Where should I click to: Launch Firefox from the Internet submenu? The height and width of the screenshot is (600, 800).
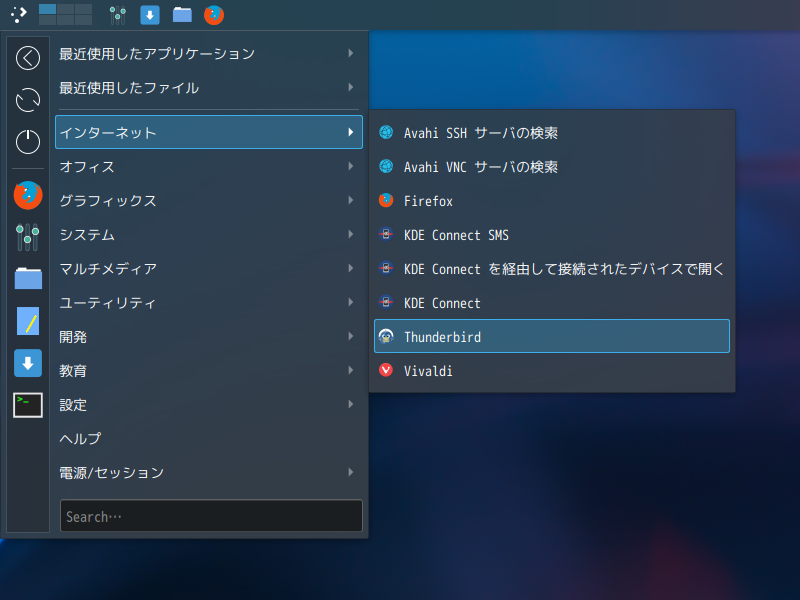pos(552,201)
